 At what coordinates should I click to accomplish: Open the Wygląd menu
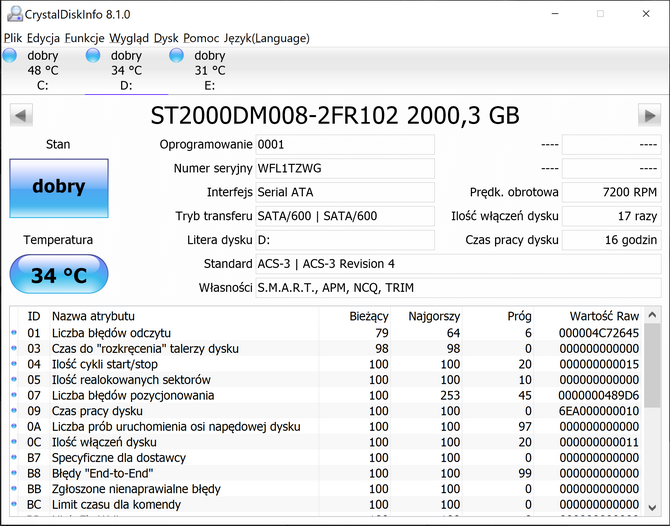point(129,38)
